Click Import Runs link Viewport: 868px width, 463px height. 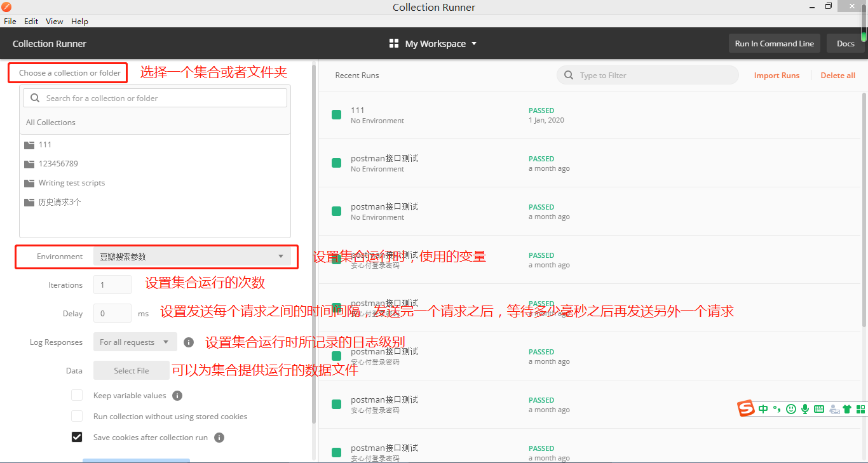tap(776, 76)
